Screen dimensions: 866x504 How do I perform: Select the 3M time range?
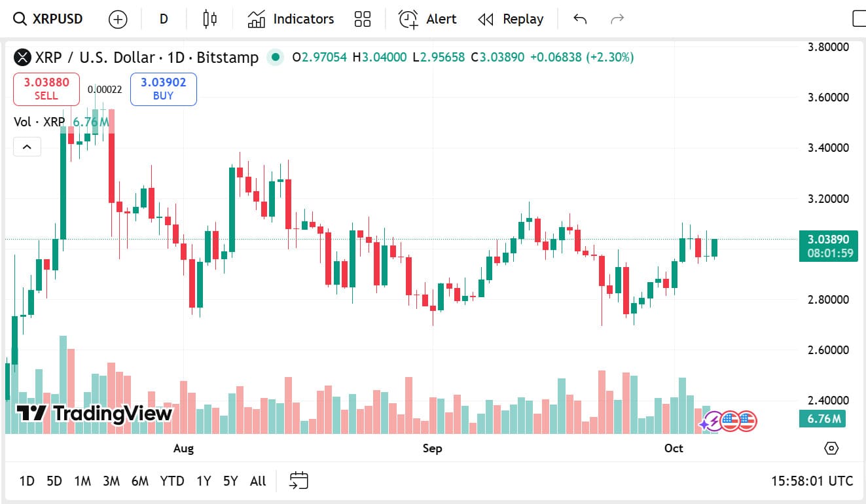111,481
